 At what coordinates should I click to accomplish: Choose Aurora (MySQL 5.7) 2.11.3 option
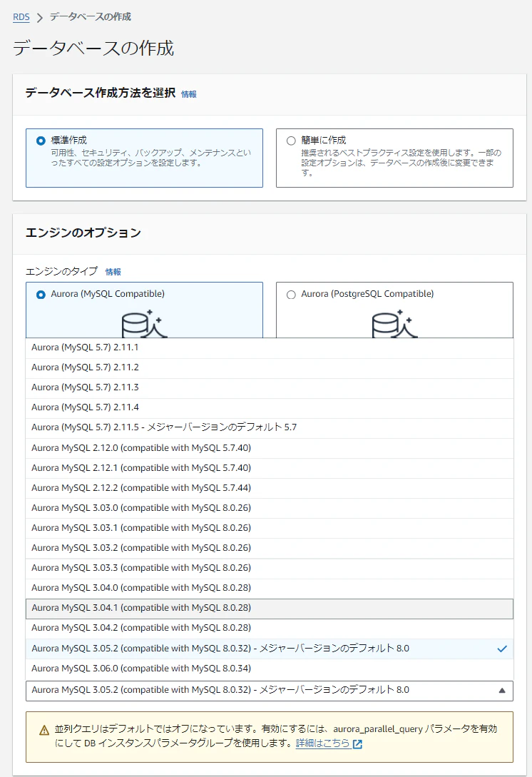[270, 388]
